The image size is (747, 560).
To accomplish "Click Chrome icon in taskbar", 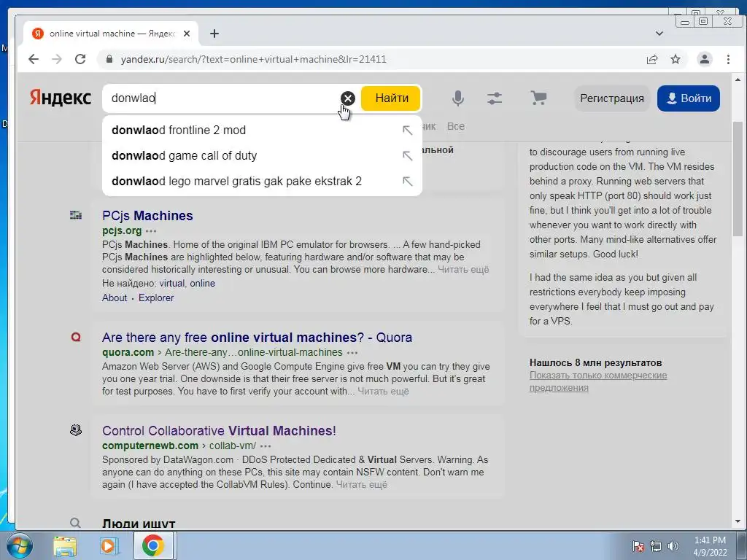I will tap(153, 545).
